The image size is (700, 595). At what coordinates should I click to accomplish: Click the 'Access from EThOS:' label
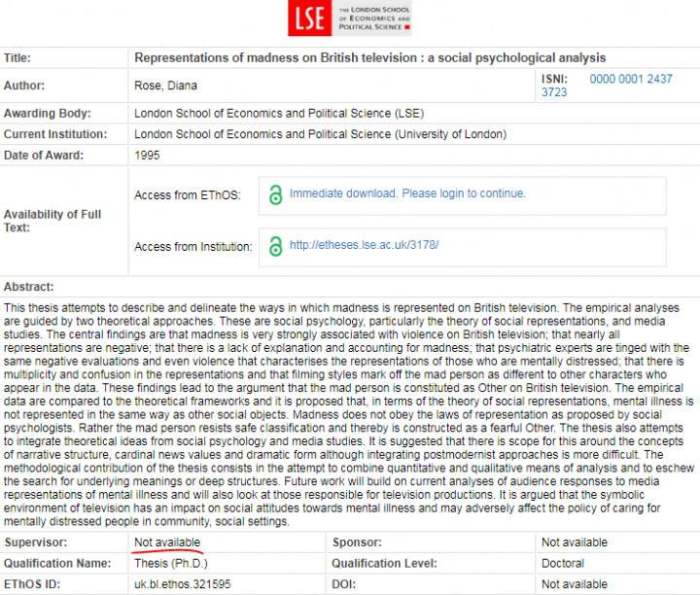(188, 195)
